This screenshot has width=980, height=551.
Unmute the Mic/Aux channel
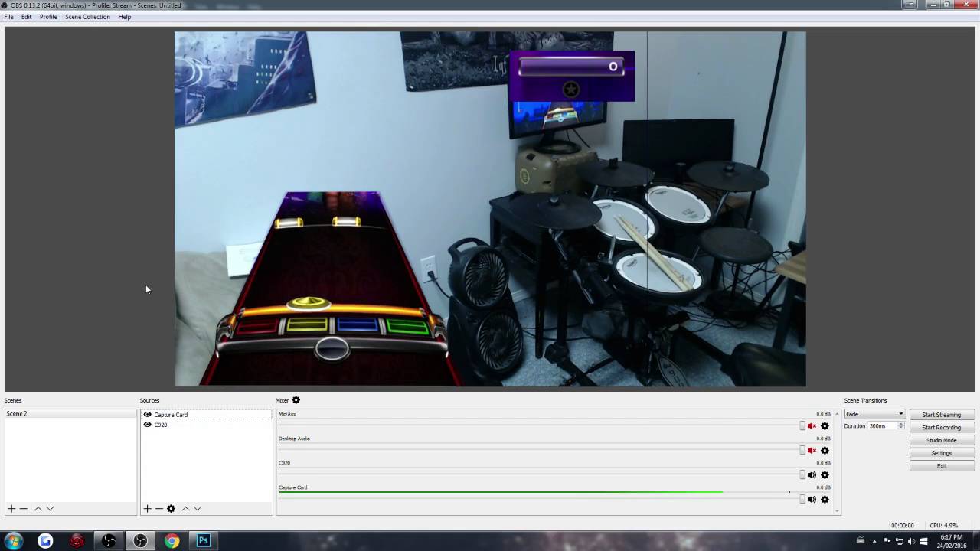pos(812,426)
